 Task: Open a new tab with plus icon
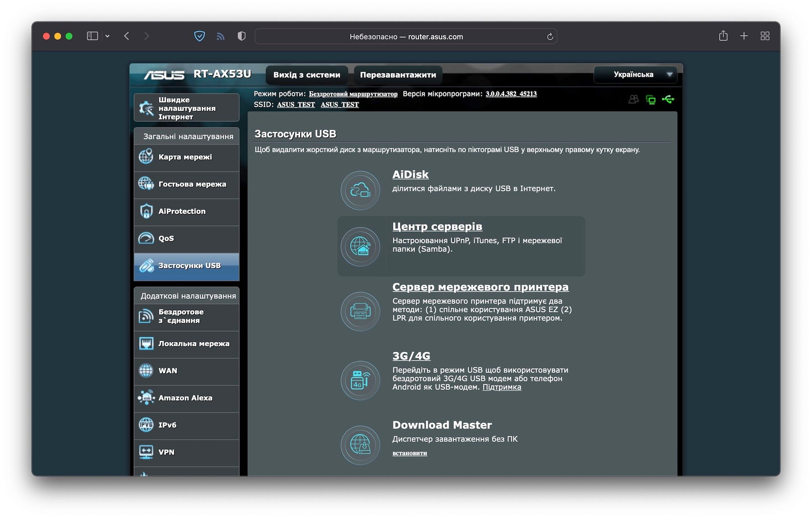click(744, 36)
